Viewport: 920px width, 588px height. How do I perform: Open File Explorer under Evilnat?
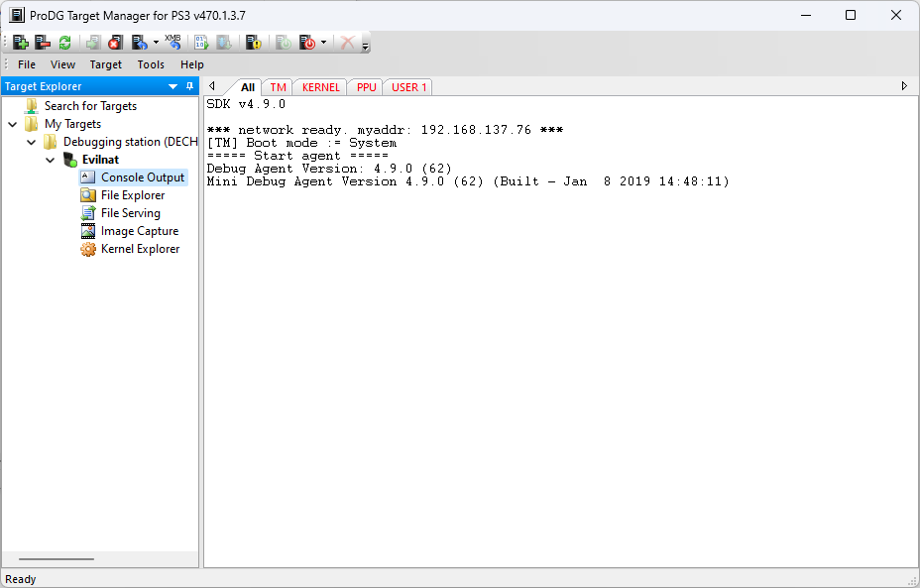(x=133, y=195)
